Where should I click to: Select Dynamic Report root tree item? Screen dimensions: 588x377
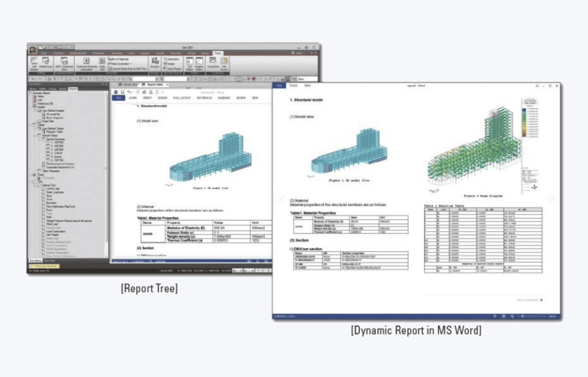click(41, 93)
